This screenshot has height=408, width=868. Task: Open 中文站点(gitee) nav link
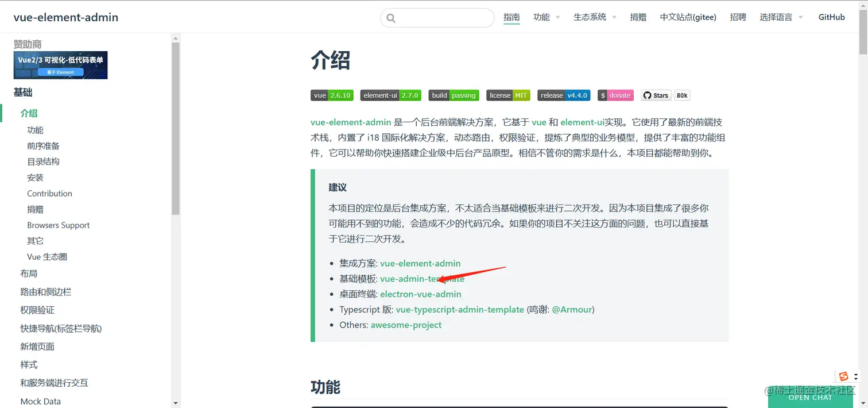688,17
